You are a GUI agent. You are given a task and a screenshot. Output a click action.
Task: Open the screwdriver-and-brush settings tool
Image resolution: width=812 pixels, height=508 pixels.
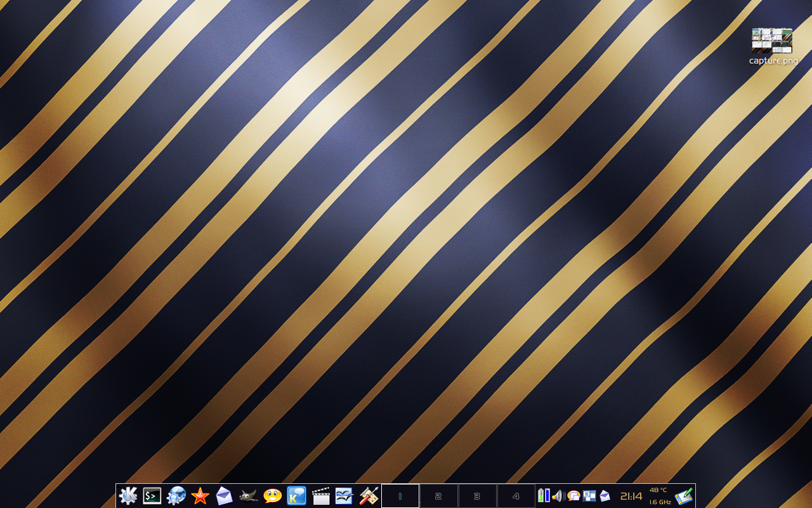[369, 496]
